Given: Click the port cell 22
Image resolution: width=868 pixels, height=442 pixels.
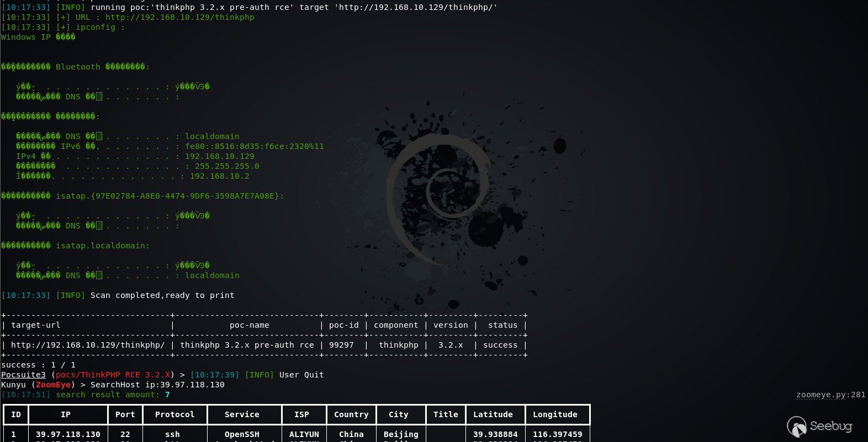Looking at the screenshot, I should [x=125, y=434].
